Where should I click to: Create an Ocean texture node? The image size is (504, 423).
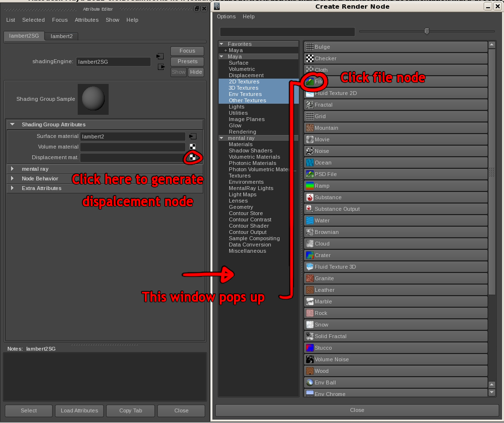[396, 163]
